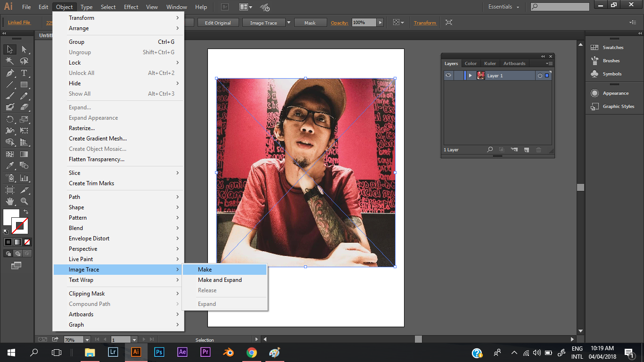Image resolution: width=644 pixels, height=362 pixels.
Task: Open the Brushes panel
Action: (x=611, y=61)
